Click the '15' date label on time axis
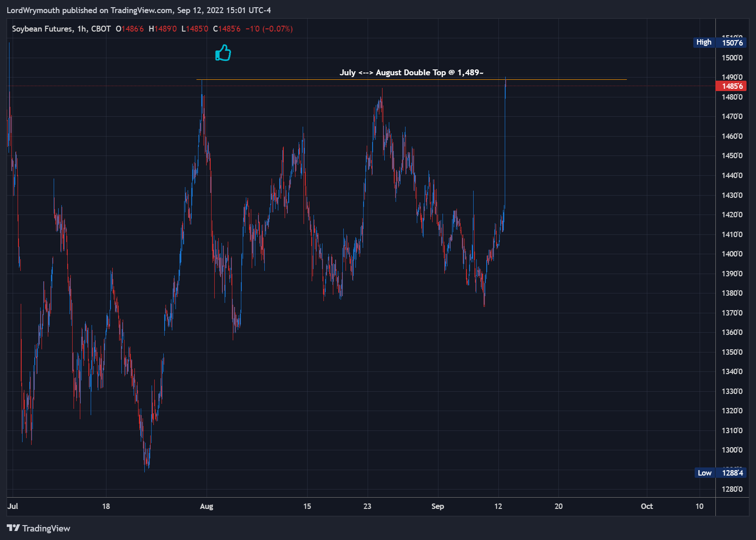Viewport: 756px width, 540px height. pos(307,506)
